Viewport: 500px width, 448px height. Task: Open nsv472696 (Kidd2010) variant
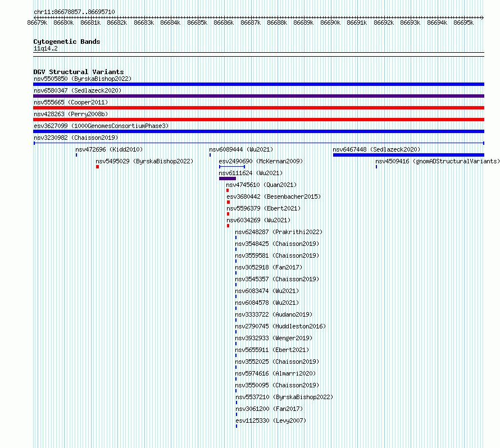click(x=109, y=149)
